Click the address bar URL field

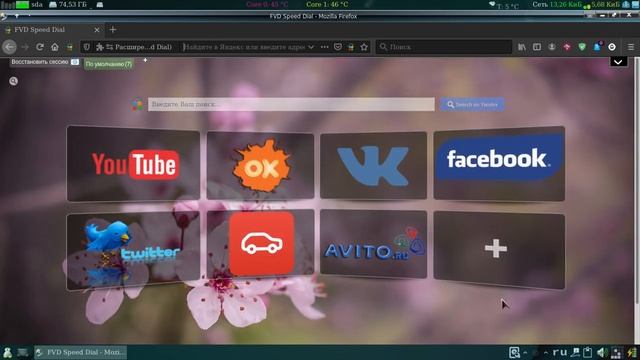pos(244,47)
